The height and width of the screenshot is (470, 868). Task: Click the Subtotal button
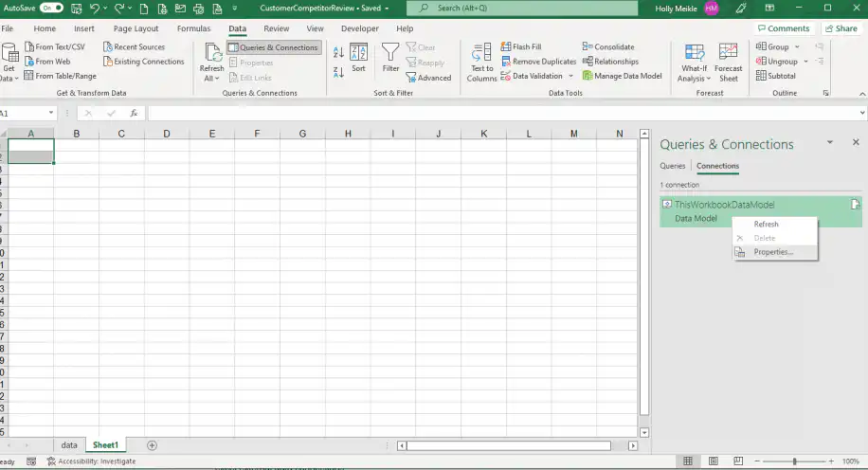point(775,76)
